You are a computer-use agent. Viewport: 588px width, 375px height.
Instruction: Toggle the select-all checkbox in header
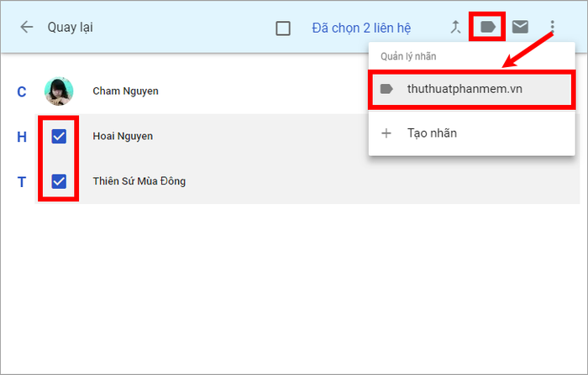(x=283, y=28)
